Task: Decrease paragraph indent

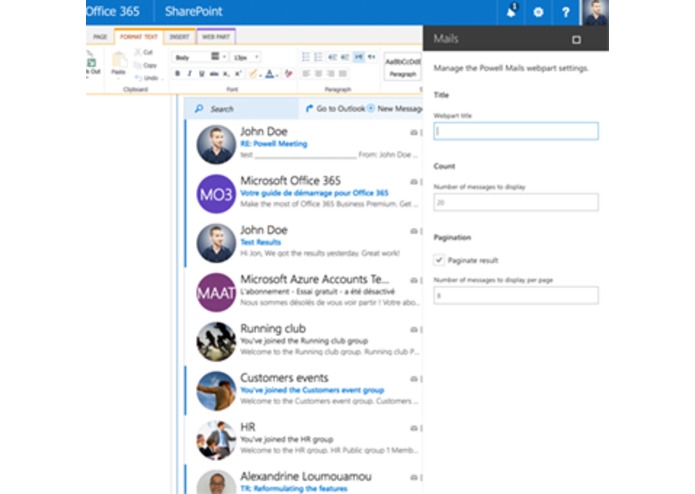Action: click(x=332, y=57)
